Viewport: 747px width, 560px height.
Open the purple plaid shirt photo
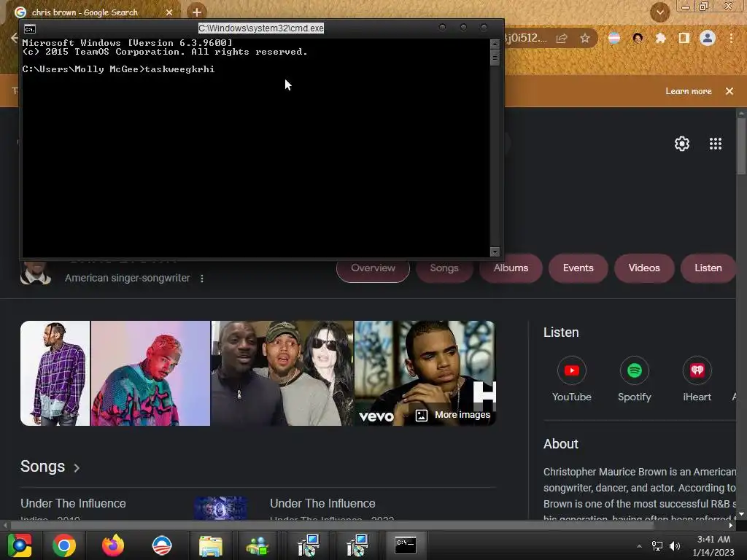tap(55, 373)
